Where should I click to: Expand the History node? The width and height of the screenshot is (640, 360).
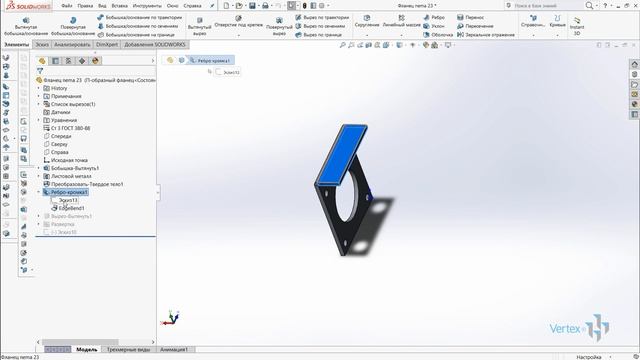39,88
